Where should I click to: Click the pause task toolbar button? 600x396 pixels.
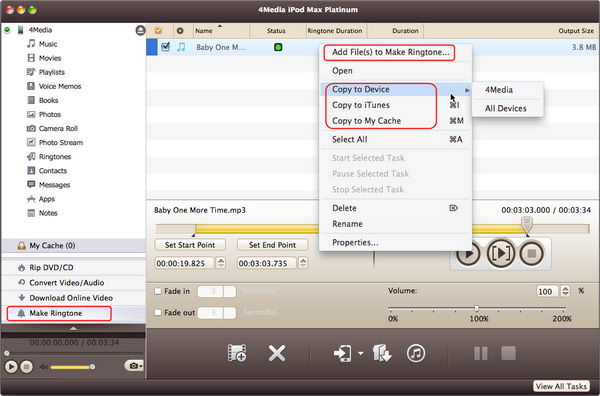481,353
